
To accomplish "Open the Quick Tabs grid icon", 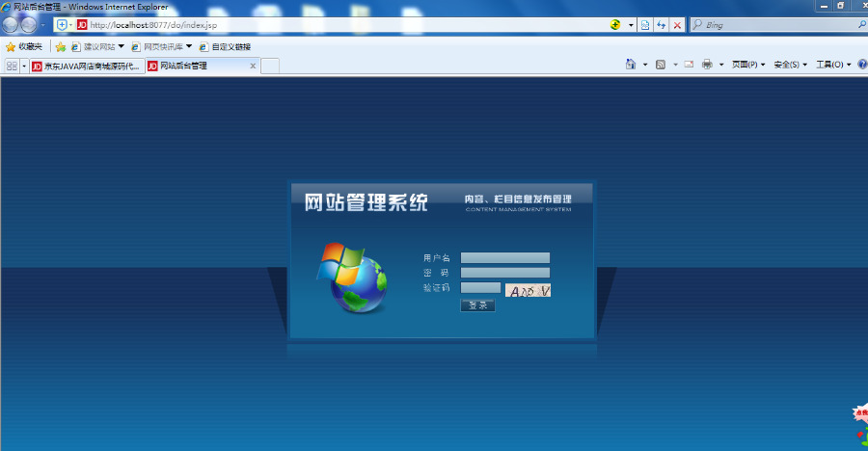I will (12, 66).
